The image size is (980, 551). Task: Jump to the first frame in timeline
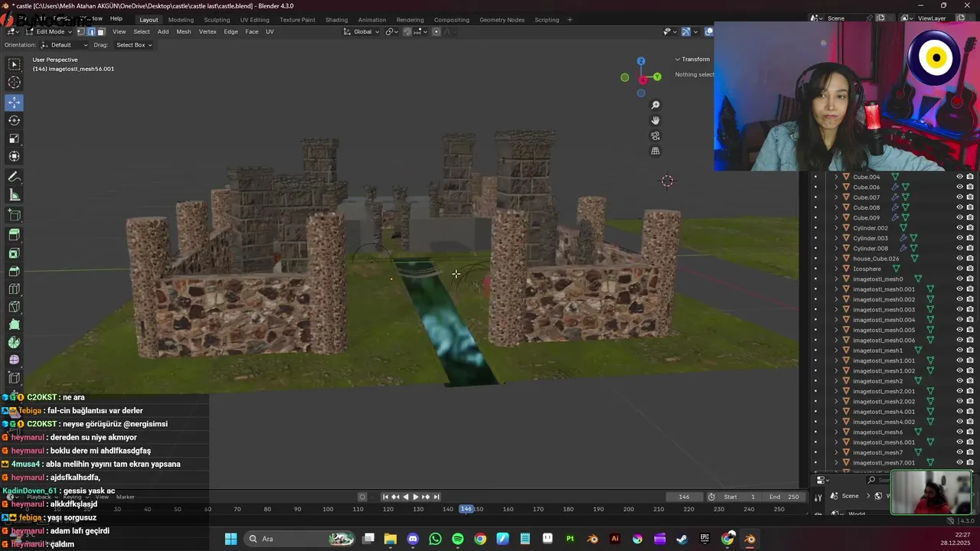pyautogui.click(x=385, y=497)
